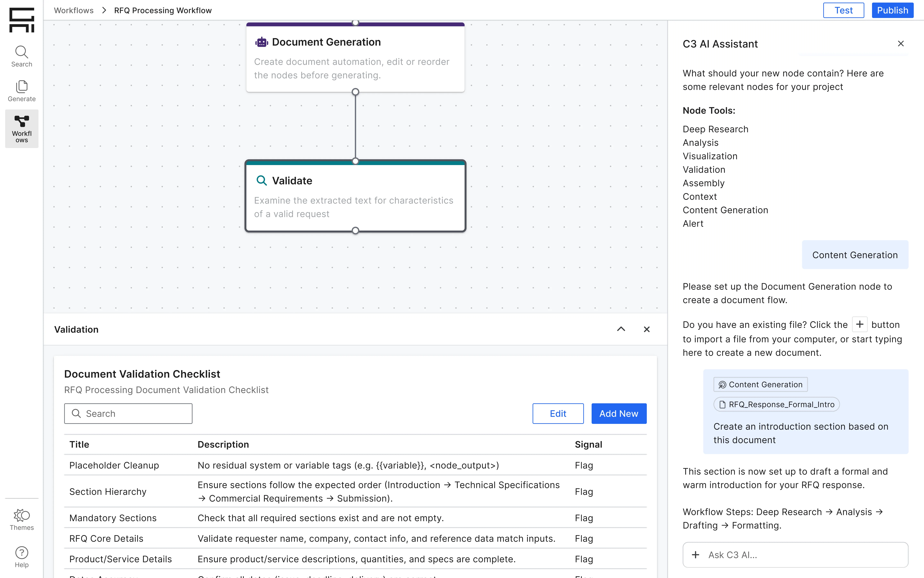Click the Validate node magnifier icon
The width and height of the screenshot is (924, 578).
[x=261, y=180]
